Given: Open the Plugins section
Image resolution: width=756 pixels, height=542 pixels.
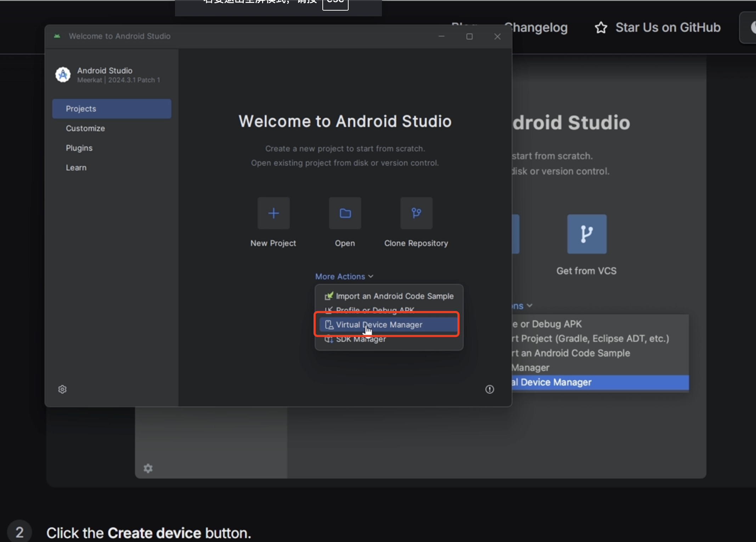Looking at the screenshot, I should [79, 148].
